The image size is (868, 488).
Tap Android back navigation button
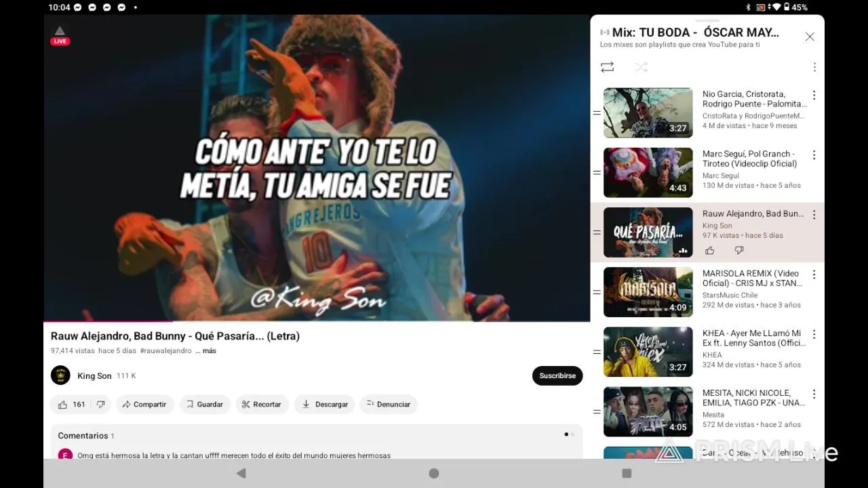[x=241, y=473]
